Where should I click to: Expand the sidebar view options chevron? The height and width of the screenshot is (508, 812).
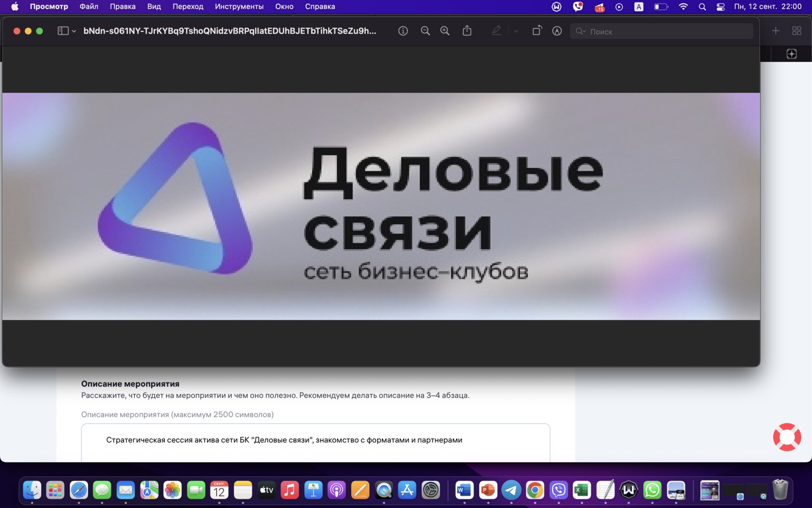click(74, 31)
